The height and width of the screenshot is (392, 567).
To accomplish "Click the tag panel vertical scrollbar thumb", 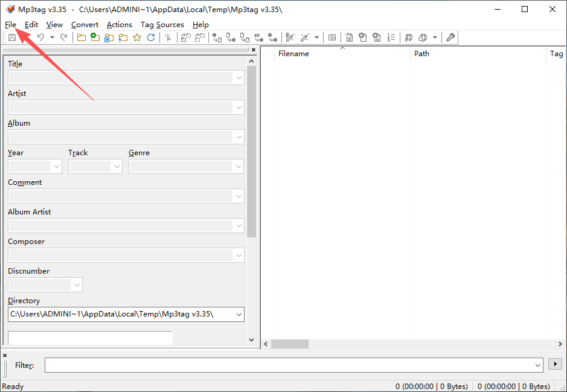I will (x=252, y=152).
